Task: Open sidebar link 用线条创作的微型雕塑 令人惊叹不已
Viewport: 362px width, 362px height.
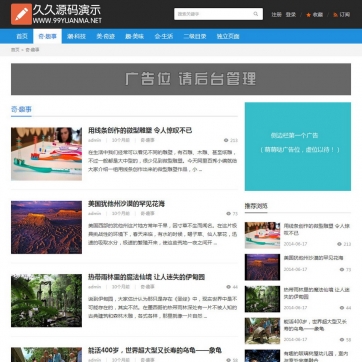Action: (316, 229)
